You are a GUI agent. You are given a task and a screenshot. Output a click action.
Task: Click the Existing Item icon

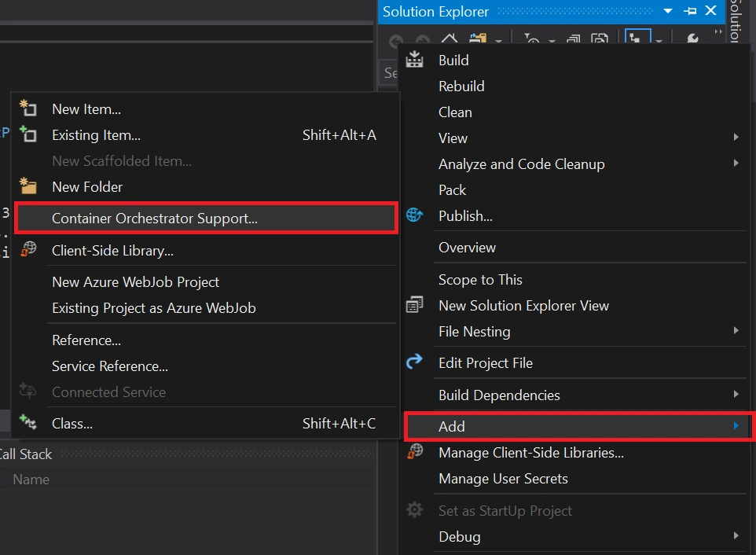tap(28, 134)
